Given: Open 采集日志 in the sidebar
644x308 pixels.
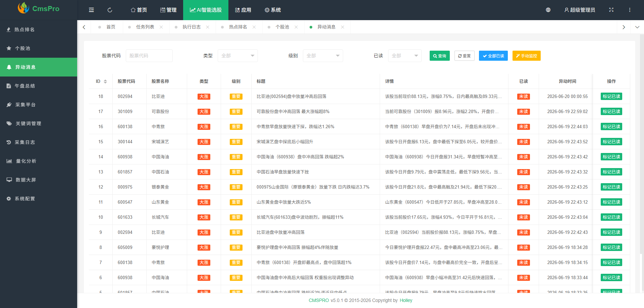Looking at the screenshot, I should [x=39, y=142].
